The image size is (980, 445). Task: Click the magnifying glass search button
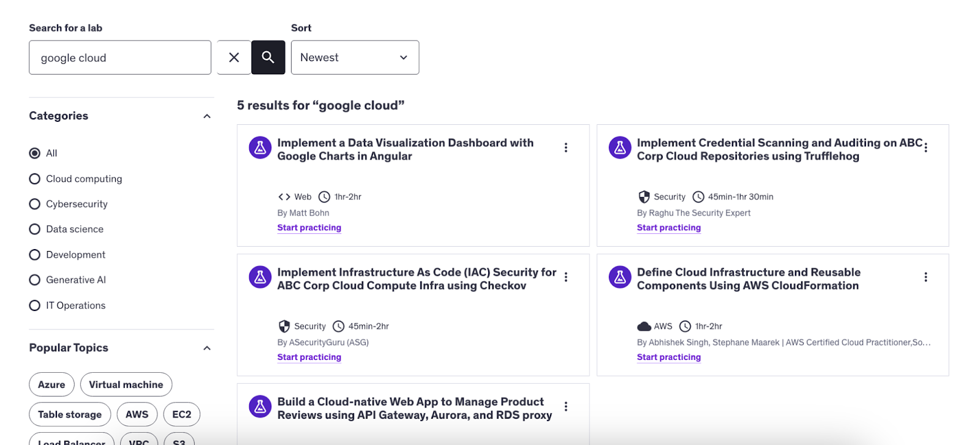click(x=268, y=58)
